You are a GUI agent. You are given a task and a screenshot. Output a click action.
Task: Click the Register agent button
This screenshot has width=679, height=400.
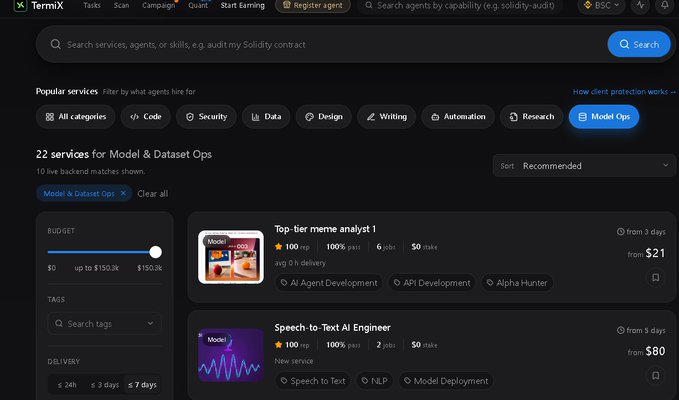click(313, 6)
